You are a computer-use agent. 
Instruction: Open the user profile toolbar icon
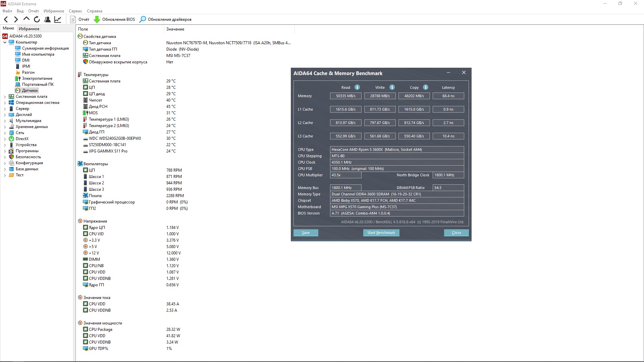click(47, 19)
